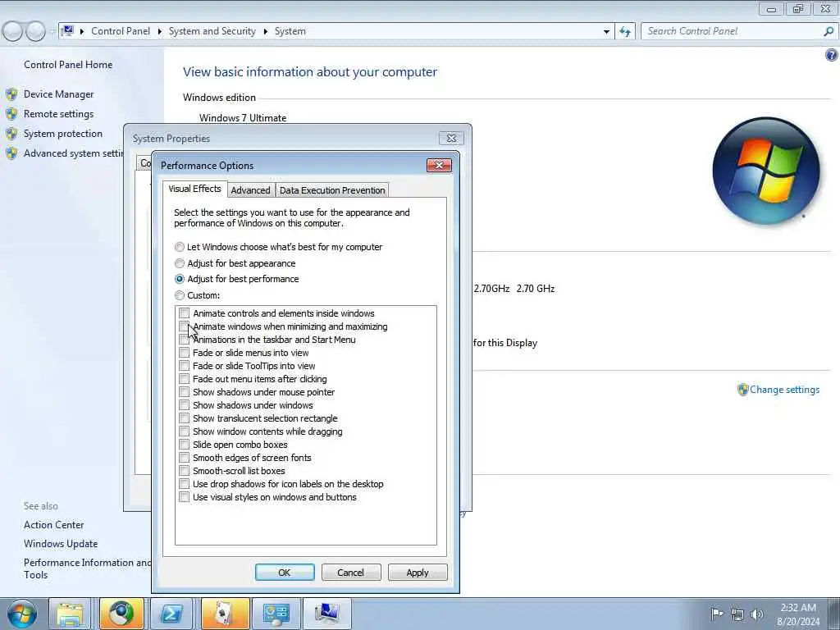Enable Show translucent selection rectangle

click(185, 418)
